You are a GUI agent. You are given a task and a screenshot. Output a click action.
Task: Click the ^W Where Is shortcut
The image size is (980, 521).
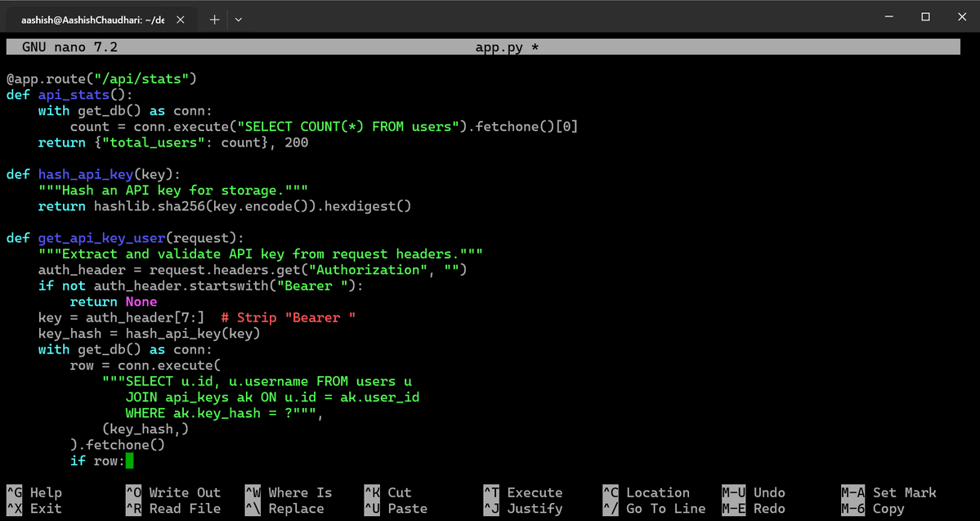289,493
